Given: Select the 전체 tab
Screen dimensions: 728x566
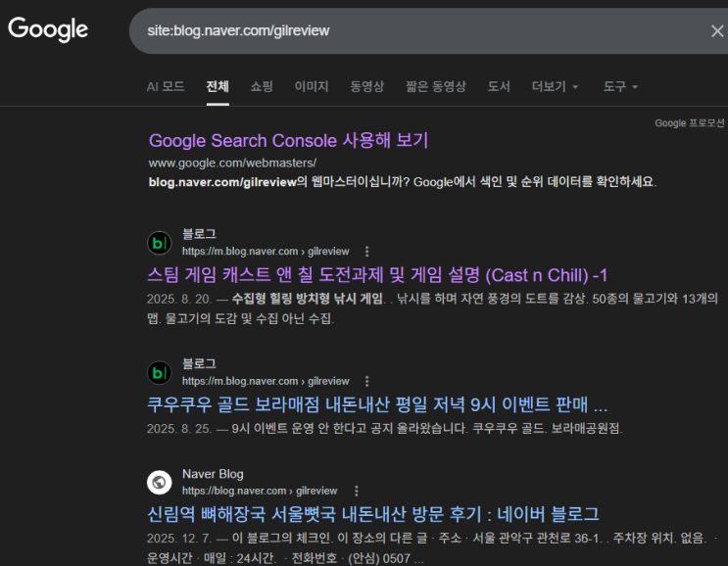Looking at the screenshot, I should click(218, 86).
